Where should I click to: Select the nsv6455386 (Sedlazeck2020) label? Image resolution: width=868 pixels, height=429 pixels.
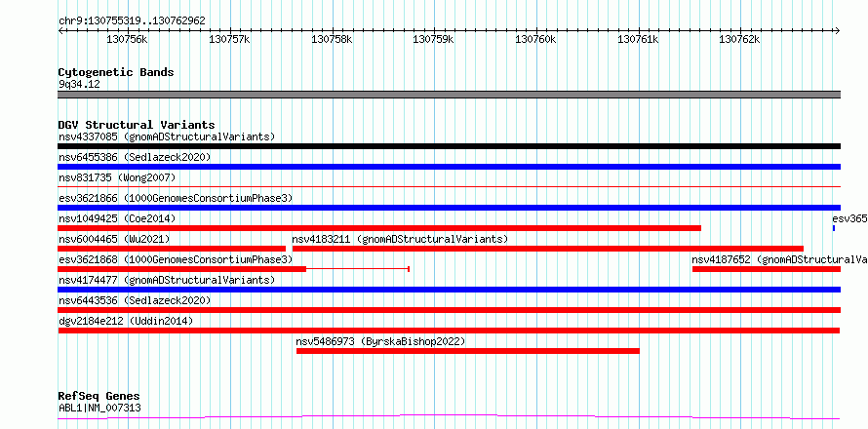point(135,157)
